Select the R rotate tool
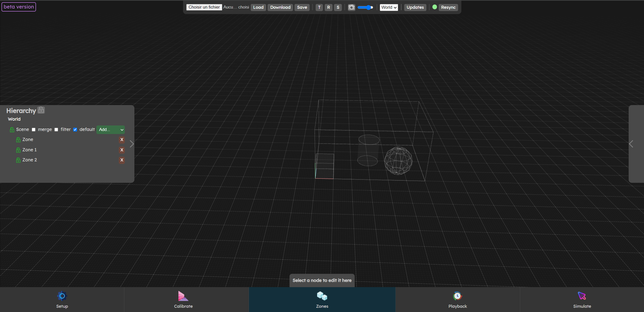 [x=328, y=7]
